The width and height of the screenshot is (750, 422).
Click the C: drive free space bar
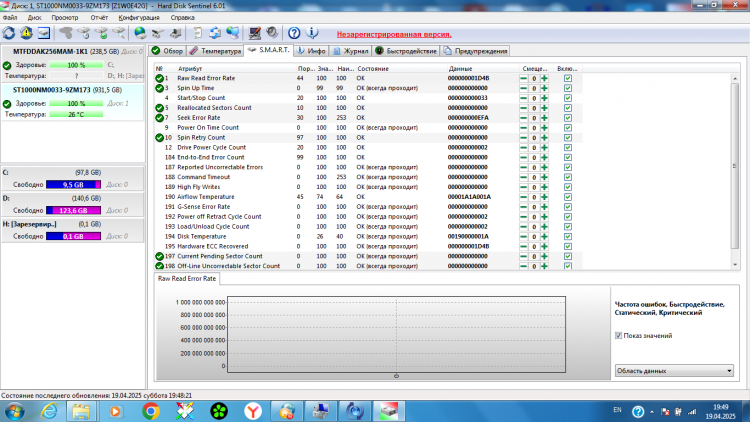73,185
